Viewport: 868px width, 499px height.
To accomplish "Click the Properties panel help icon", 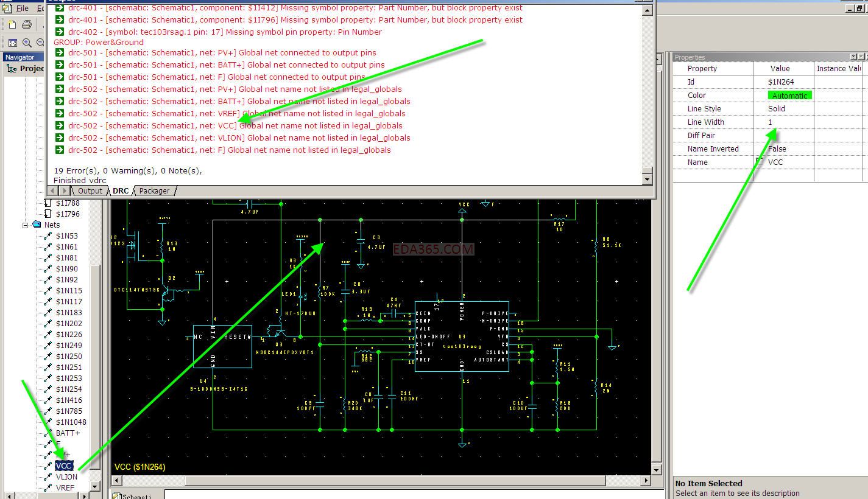I will click(853, 57).
